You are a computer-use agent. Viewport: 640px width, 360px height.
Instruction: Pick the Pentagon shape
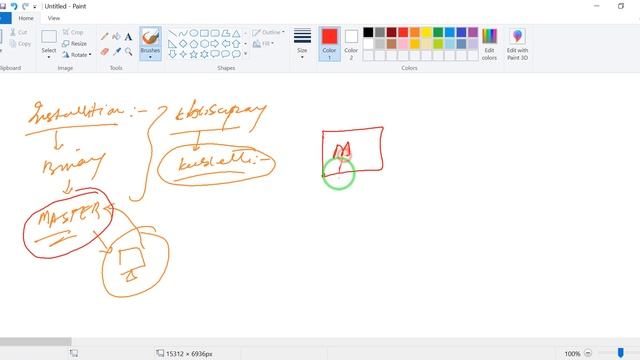coord(194,44)
